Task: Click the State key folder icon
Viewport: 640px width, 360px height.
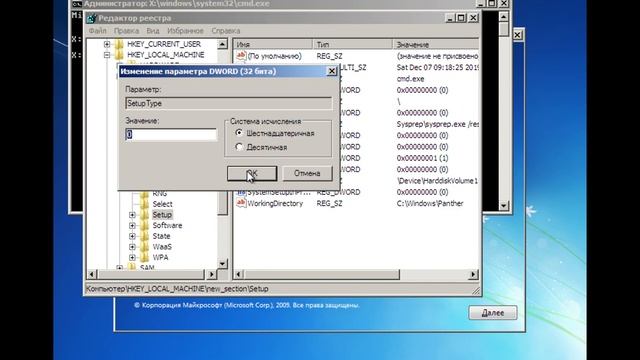Action: (x=144, y=236)
